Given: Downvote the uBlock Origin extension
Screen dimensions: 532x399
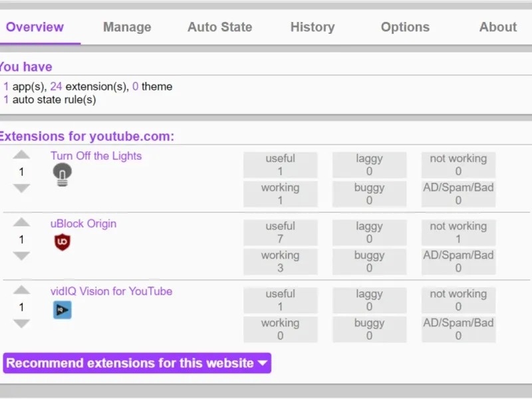Looking at the screenshot, I should tap(22, 256).
